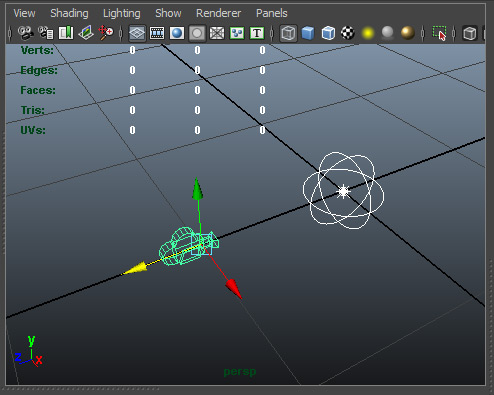Click the Faces: heads-up label
The height and width of the screenshot is (395, 494).
[x=38, y=90]
